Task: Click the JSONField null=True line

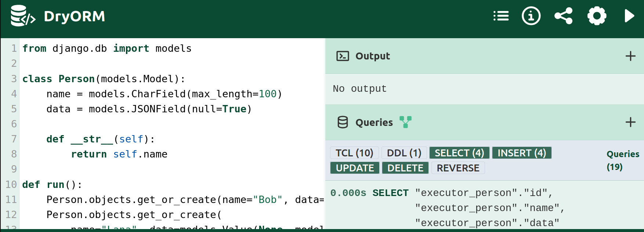Action: click(x=149, y=109)
